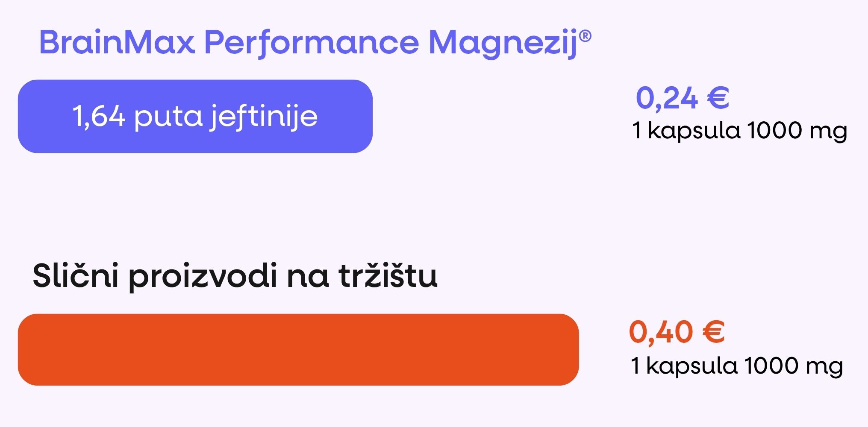
Task: Click the blue euro sign
Action: [x=718, y=98]
